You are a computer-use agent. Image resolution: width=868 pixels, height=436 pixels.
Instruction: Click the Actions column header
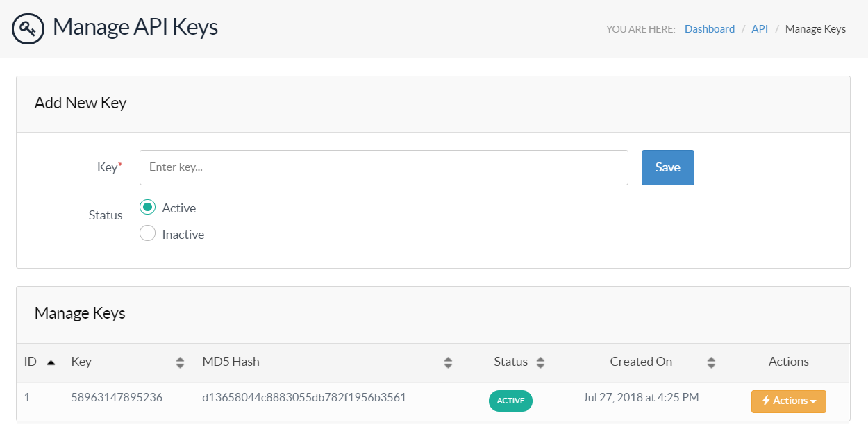pos(788,362)
